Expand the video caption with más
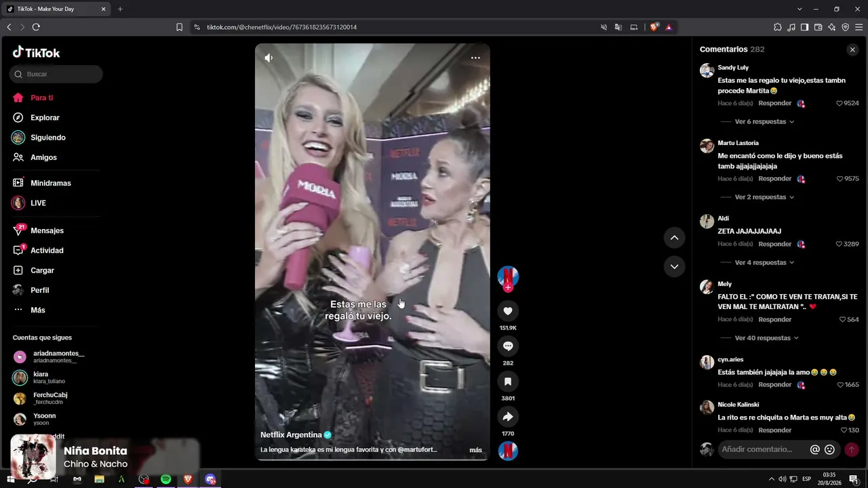Image resolution: width=868 pixels, height=488 pixels. [x=475, y=450]
